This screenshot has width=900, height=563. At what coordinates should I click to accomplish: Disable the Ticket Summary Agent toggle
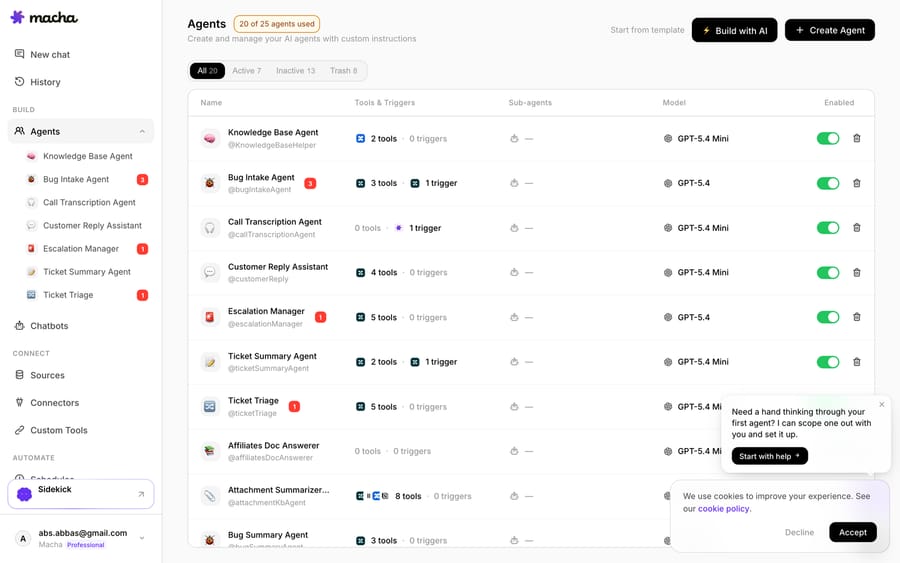click(x=828, y=362)
